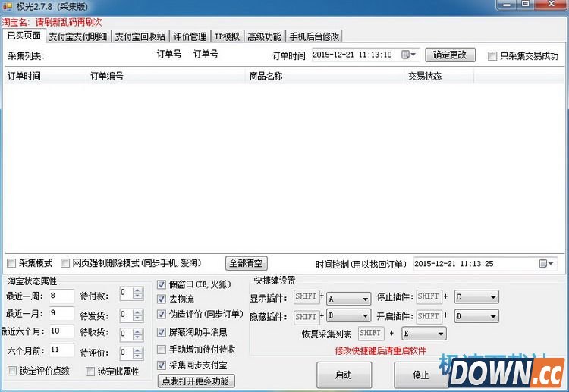Sort by 交易状态 column header
Viewport: 569px width, 392px height.
click(439, 76)
